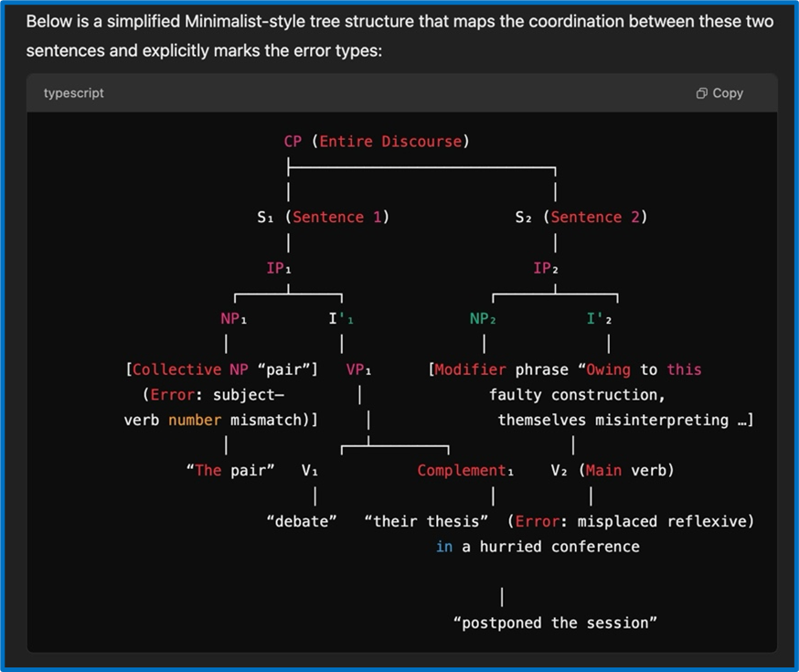This screenshot has height=672, width=799.
Task: Click the 'IP₂' node label
Action: (546, 268)
